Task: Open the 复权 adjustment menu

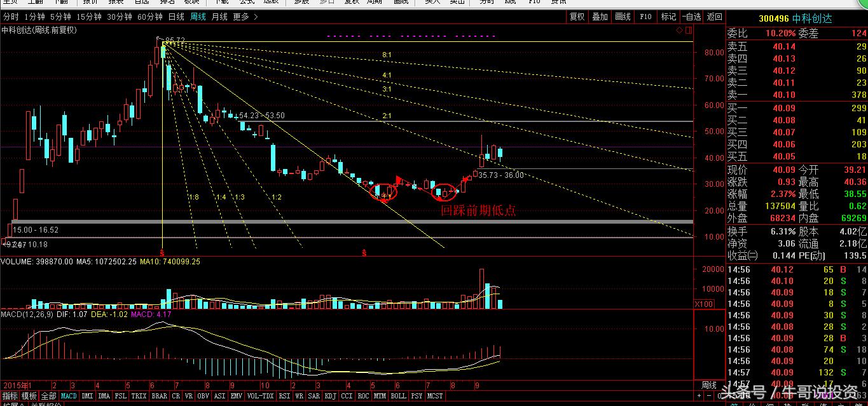Action: point(577,17)
